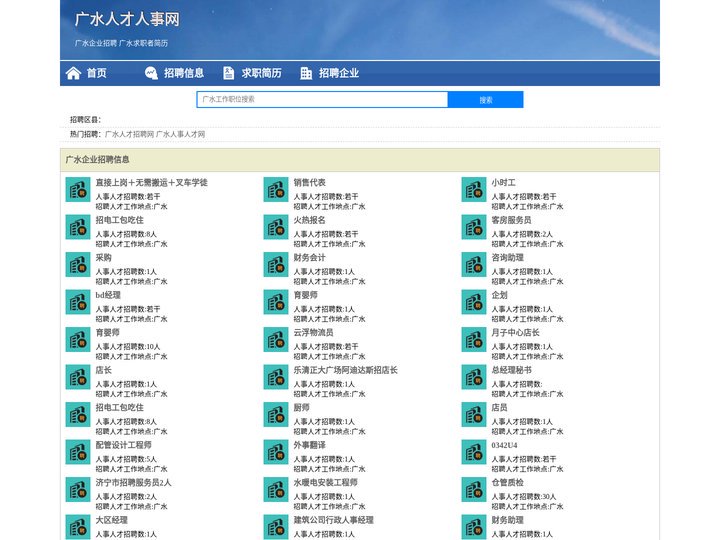Image resolution: width=720 pixels, height=540 pixels.
Task: Open the 建筑公司行政人事经理 job listing
Action: [333, 520]
